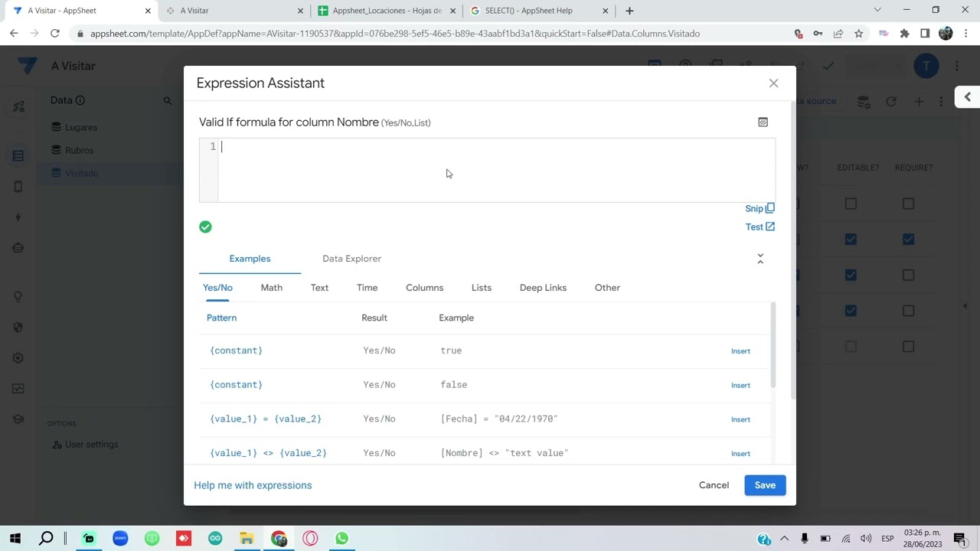Open Help me with expressions link
Screen dimensions: 980x551
coord(253,485)
